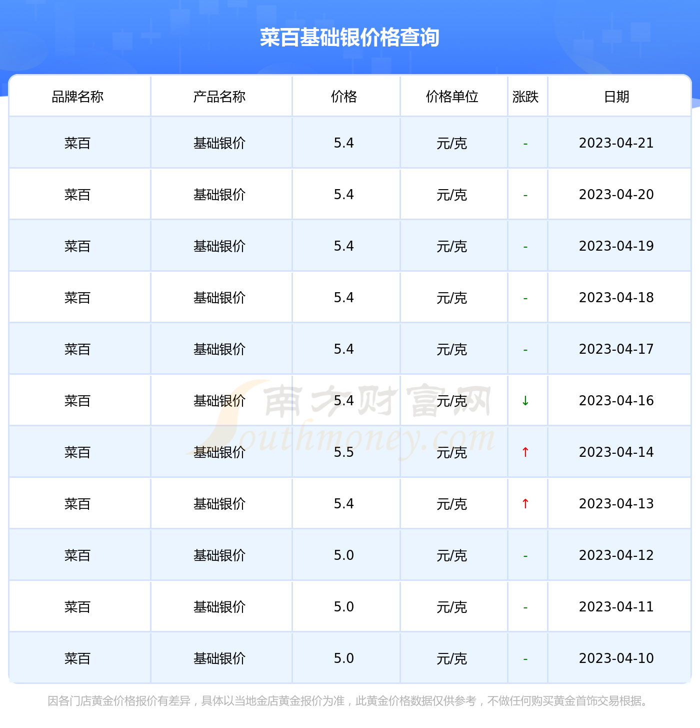Click the date 2023-04-11

tap(616, 607)
